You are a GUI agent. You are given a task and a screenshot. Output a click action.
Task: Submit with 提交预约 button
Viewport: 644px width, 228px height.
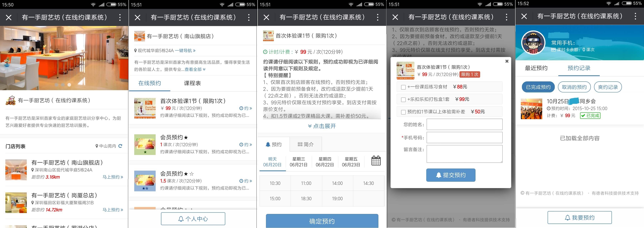tap(451, 175)
